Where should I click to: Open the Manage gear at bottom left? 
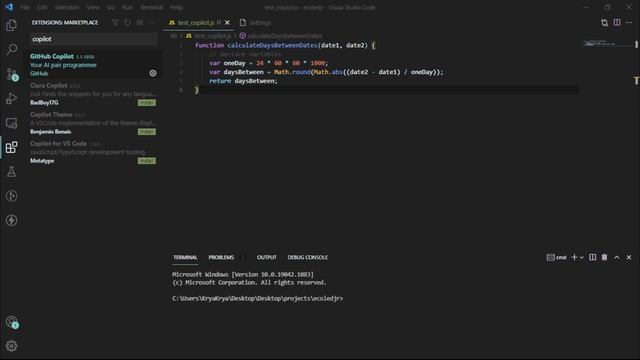[x=11, y=346]
